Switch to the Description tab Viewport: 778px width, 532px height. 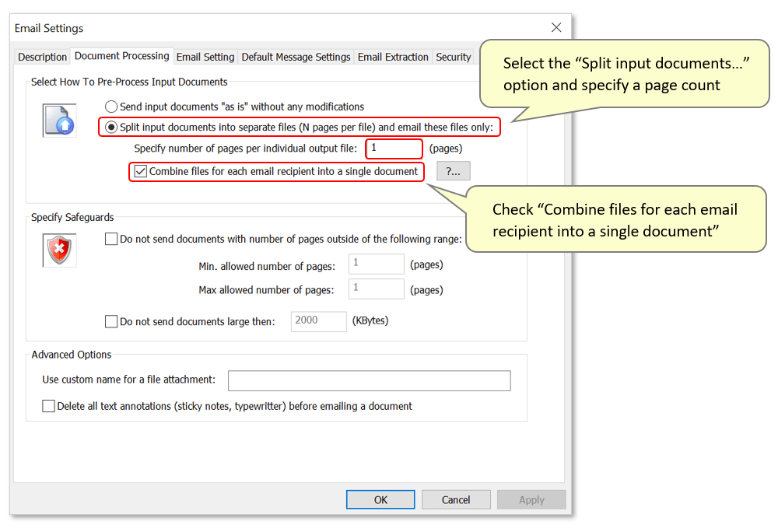pyautogui.click(x=43, y=57)
